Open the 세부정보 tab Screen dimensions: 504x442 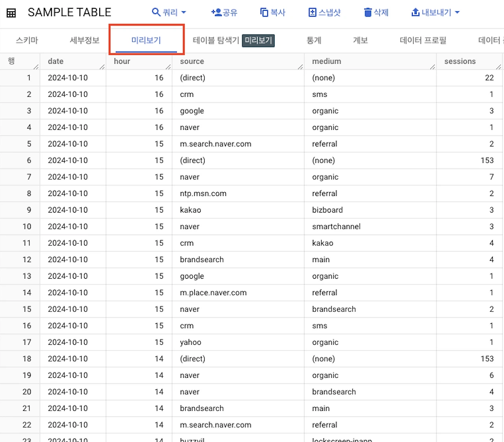coord(84,40)
